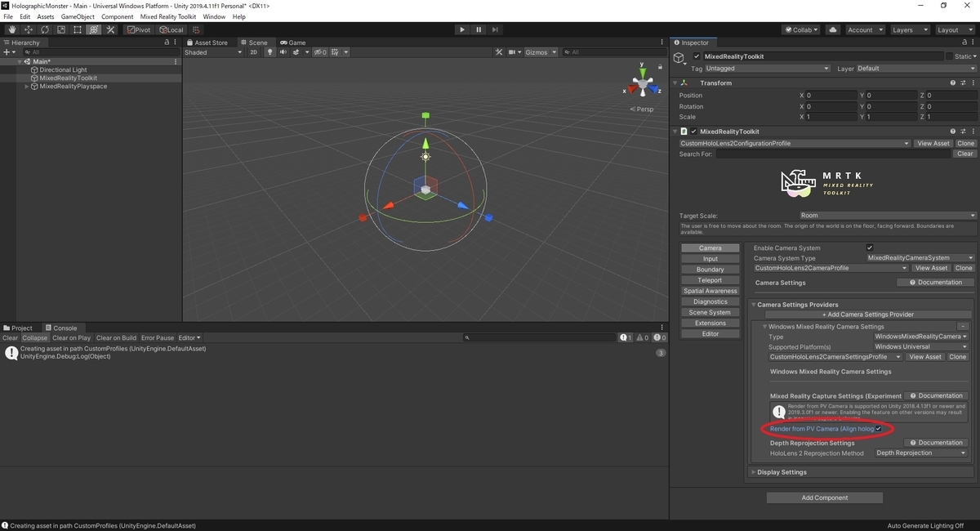Screen dimensions: 980x531
Task: Add new object in Hierarchy
Action: (x=10, y=52)
